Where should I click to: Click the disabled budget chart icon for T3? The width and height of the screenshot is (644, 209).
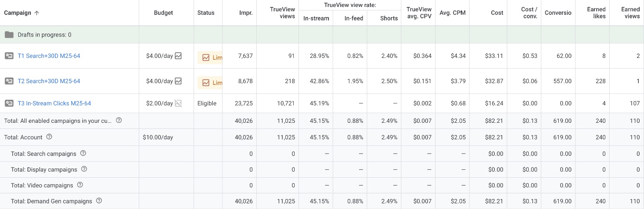click(178, 103)
